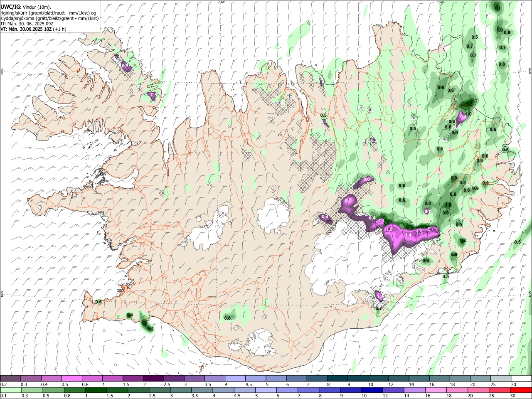This screenshot has width=532, height=399.
Task: Click the '15W' longitude label at top edge
Action: click(x=441, y=2)
